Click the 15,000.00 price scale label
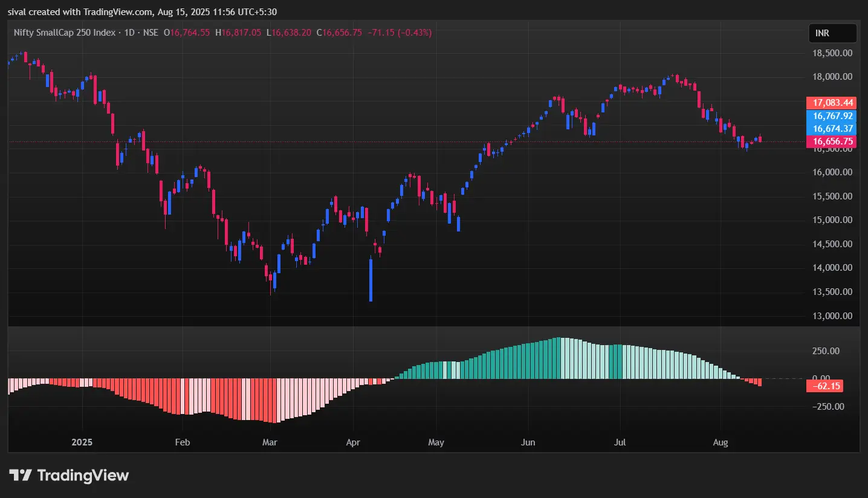 click(x=831, y=220)
